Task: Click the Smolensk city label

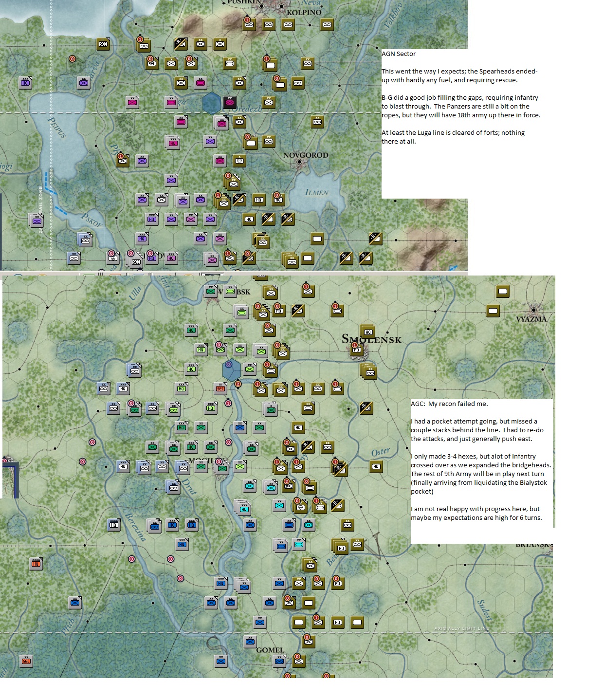Action: [372, 339]
